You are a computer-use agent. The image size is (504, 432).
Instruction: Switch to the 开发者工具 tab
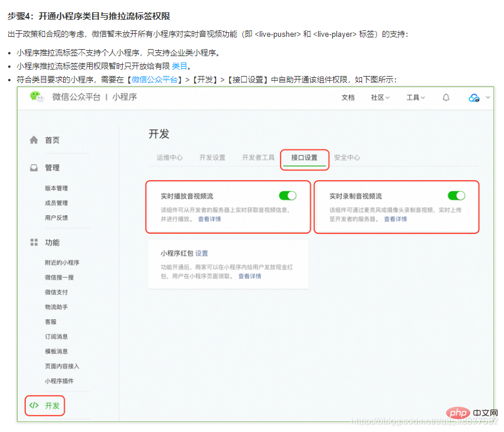click(x=258, y=157)
